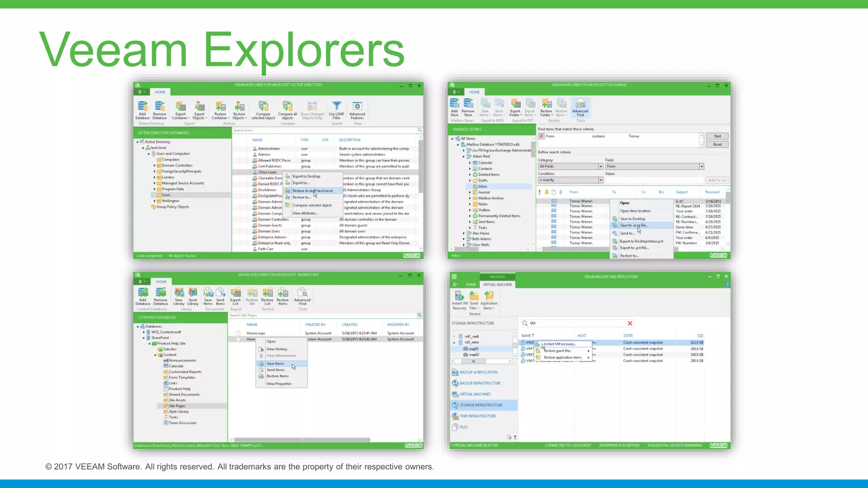This screenshot has height=488, width=868.
Task: Click Save Library icon in SharePoint explorer
Action: tap(179, 296)
